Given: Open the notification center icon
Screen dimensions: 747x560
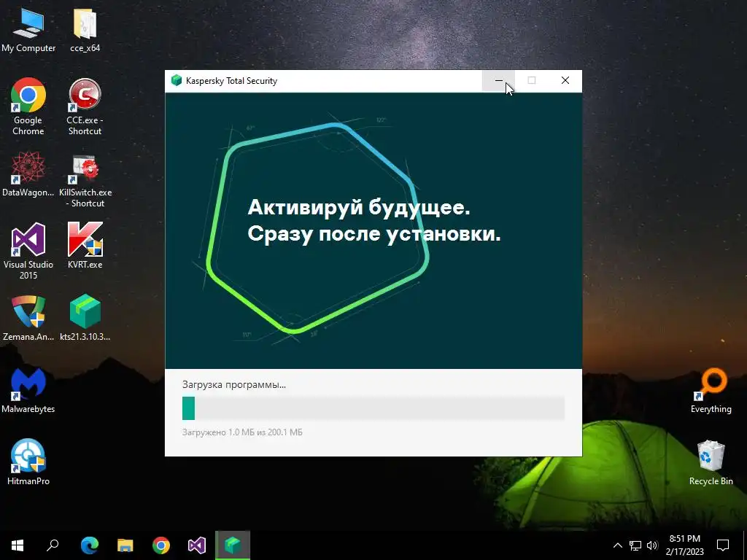Looking at the screenshot, I should tap(723, 545).
